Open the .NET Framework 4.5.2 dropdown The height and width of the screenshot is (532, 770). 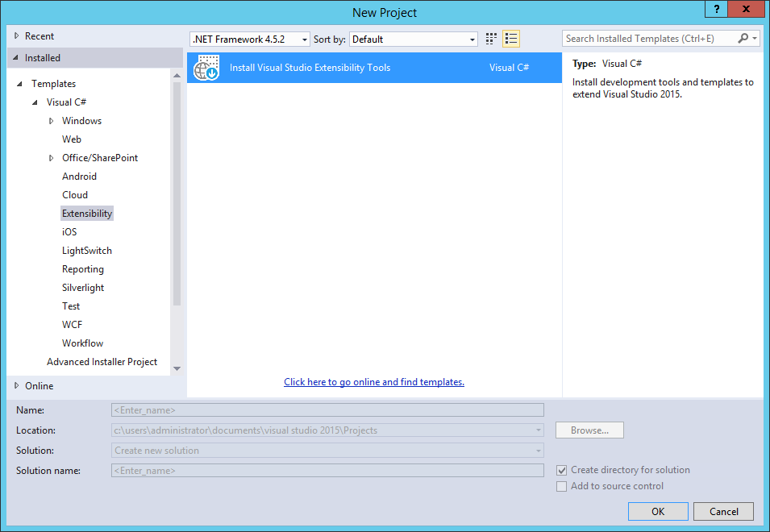(x=304, y=39)
